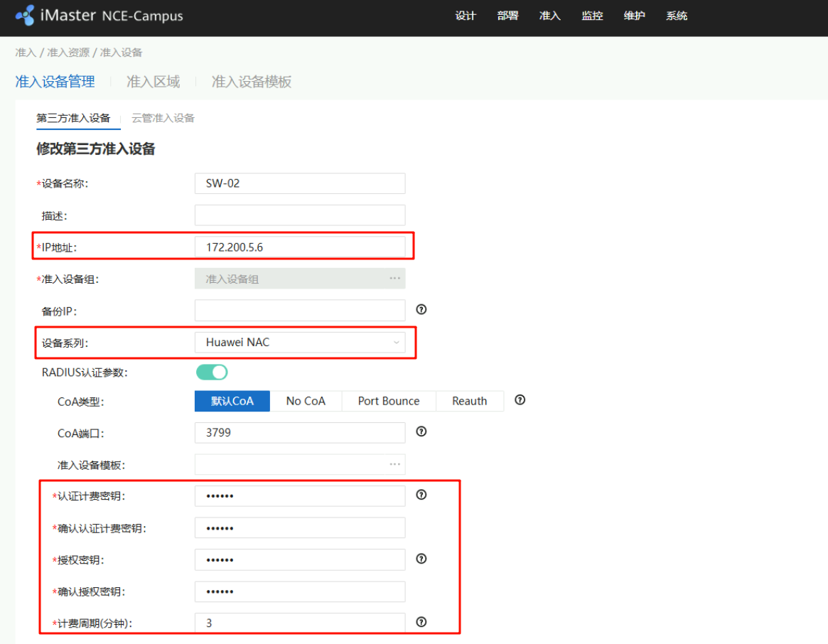Click the 准入资源 breadcrumb link
This screenshot has width=828, height=644.
pos(68,53)
